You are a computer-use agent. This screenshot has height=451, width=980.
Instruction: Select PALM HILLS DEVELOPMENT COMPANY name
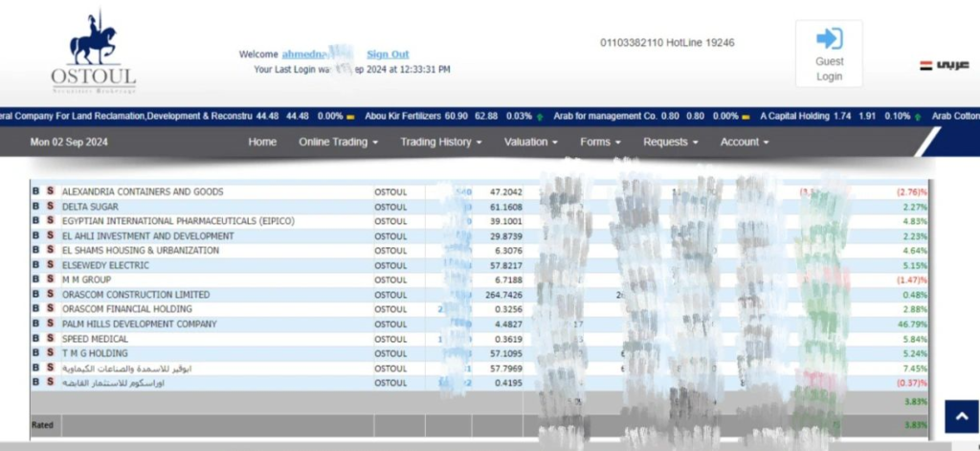[x=140, y=324]
